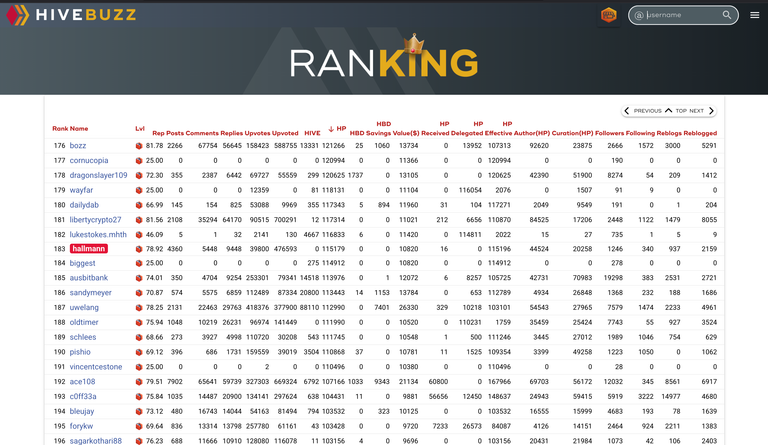Sort table by Name column
Screen dimensions: 768x445
(79, 129)
